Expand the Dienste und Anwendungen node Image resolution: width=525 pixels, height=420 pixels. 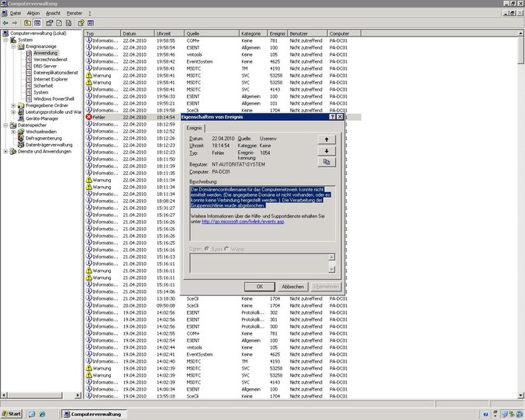point(5,151)
